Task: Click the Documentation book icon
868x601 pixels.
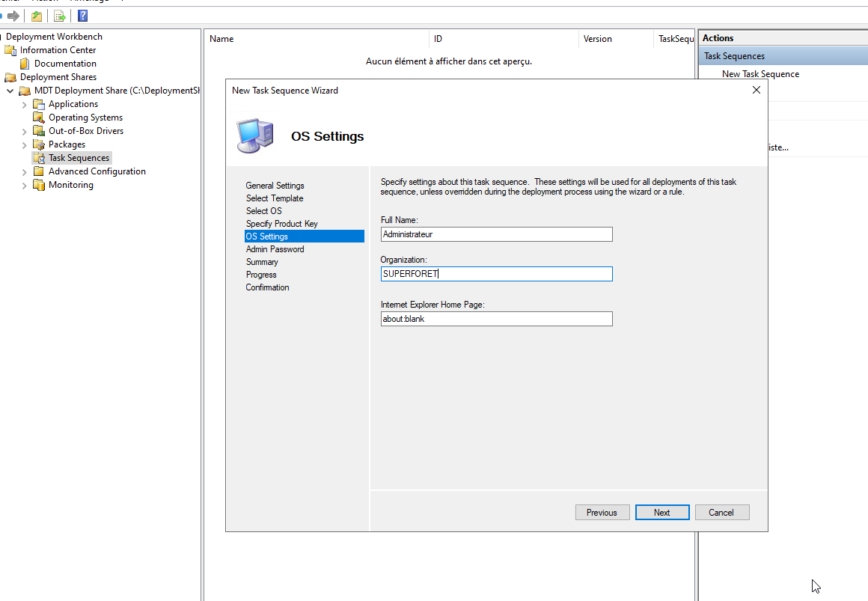Action: point(25,64)
